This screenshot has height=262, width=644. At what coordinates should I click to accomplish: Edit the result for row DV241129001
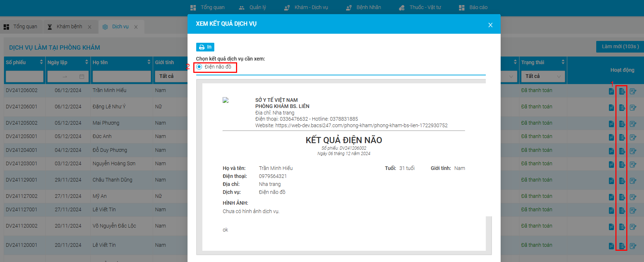click(x=633, y=181)
